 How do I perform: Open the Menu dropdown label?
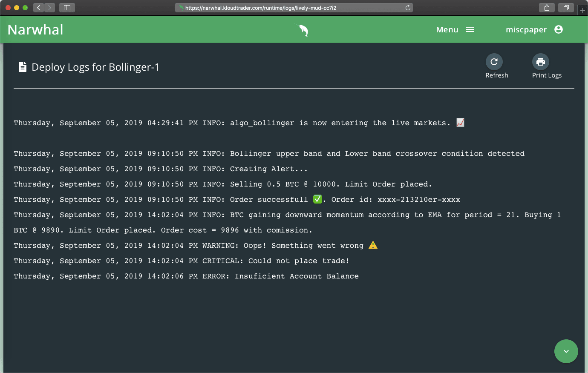coord(447,29)
